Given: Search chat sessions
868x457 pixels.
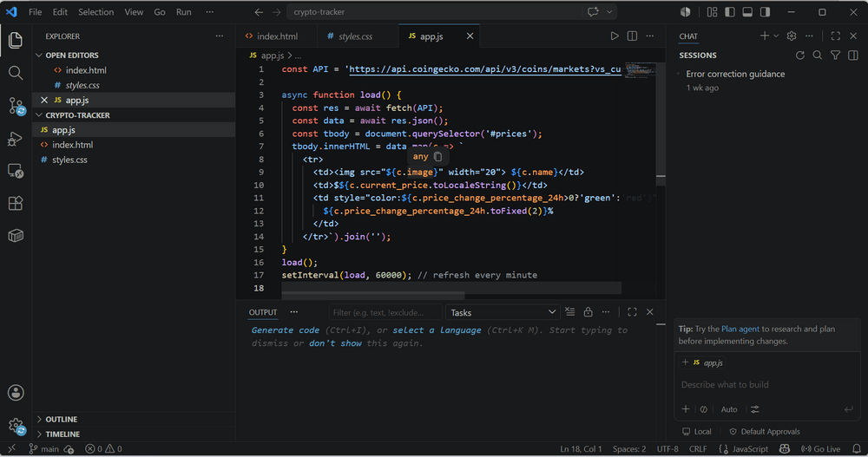Looking at the screenshot, I should 818,55.
